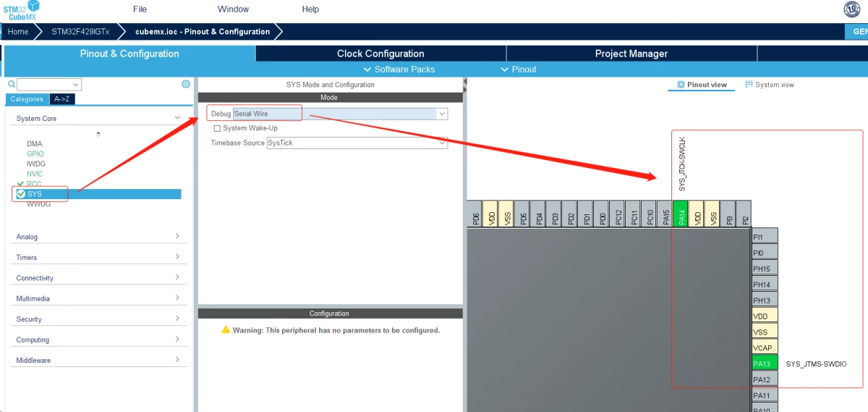Open the settings gear in categories panel

click(186, 84)
